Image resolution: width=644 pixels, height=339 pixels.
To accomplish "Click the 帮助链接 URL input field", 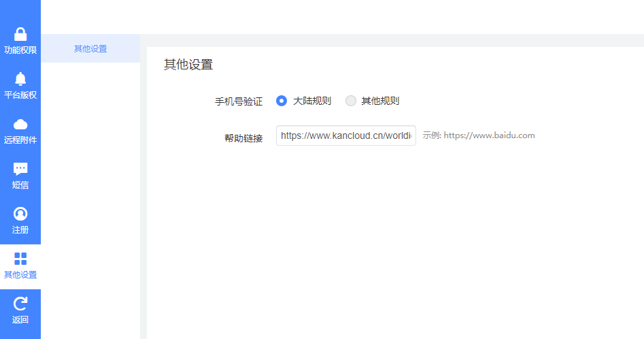I will coord(346,135).
